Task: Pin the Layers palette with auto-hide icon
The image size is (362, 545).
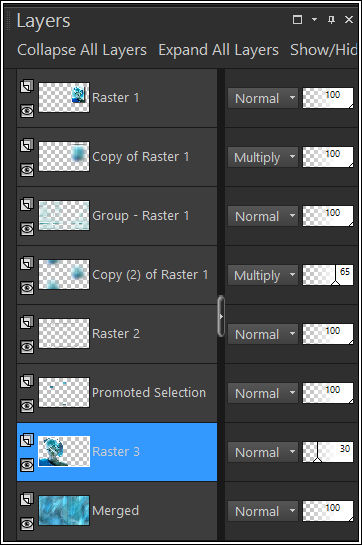Action: [331, 19]
